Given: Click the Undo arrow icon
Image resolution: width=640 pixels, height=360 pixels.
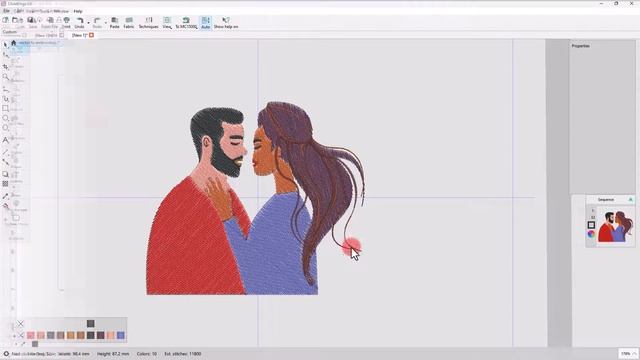Looking at the screenshot, I should tap(80, 20).
